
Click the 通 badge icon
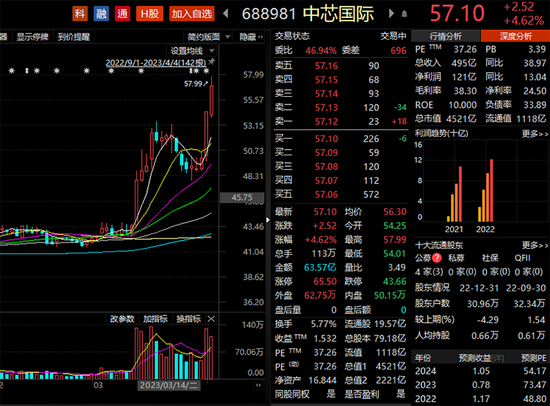click(x=122, y=14)
